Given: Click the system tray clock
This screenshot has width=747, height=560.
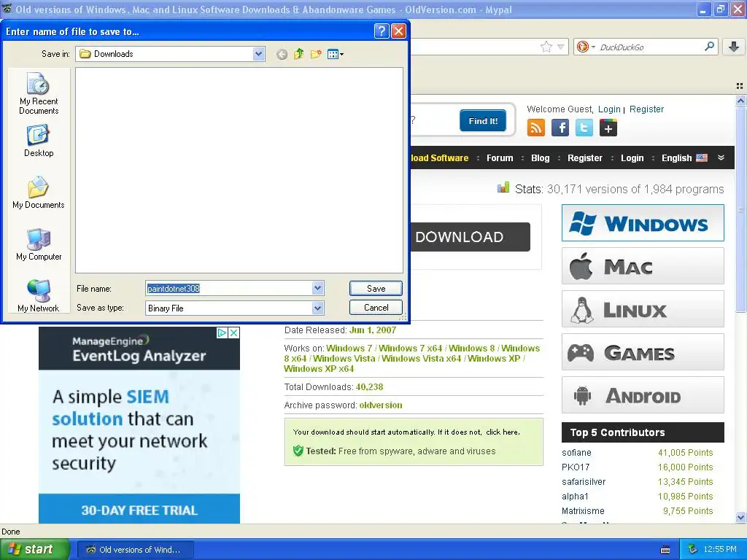Looking at the screenshot, I should coord(720,550).
